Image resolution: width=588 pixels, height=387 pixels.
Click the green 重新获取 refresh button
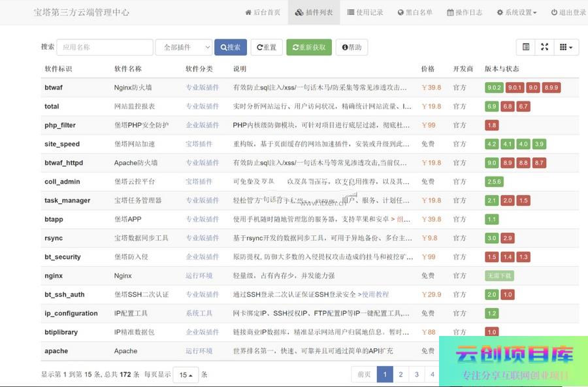309,47
